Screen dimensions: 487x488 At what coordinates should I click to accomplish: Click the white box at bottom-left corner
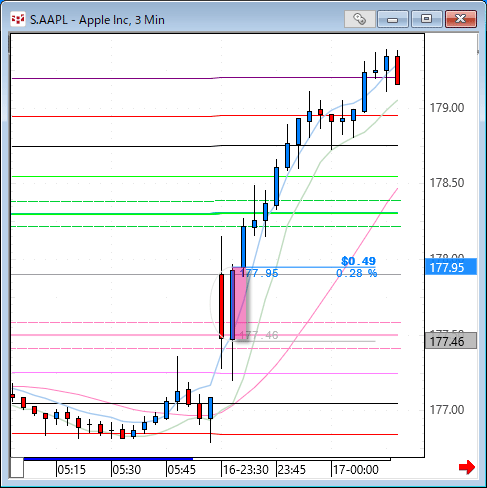coord(17,468)
